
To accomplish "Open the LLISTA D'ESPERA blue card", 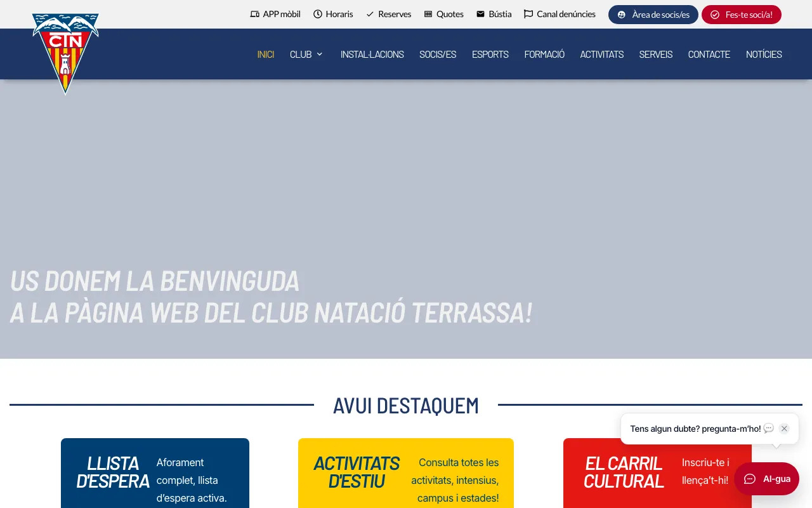I will [155, 473].
